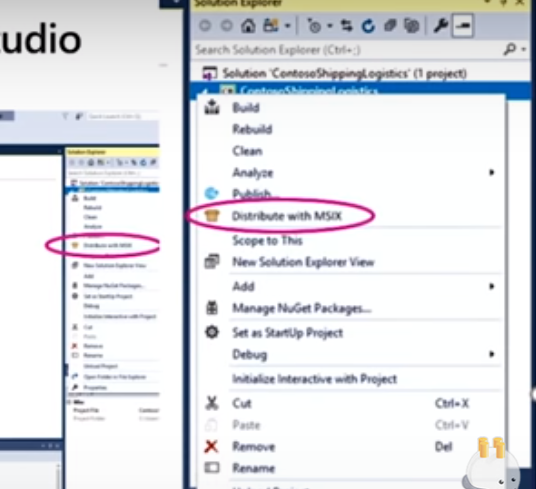536x489 pixels.
Task: Click the StartUp Project gear icon
Action: click(212, 332)
